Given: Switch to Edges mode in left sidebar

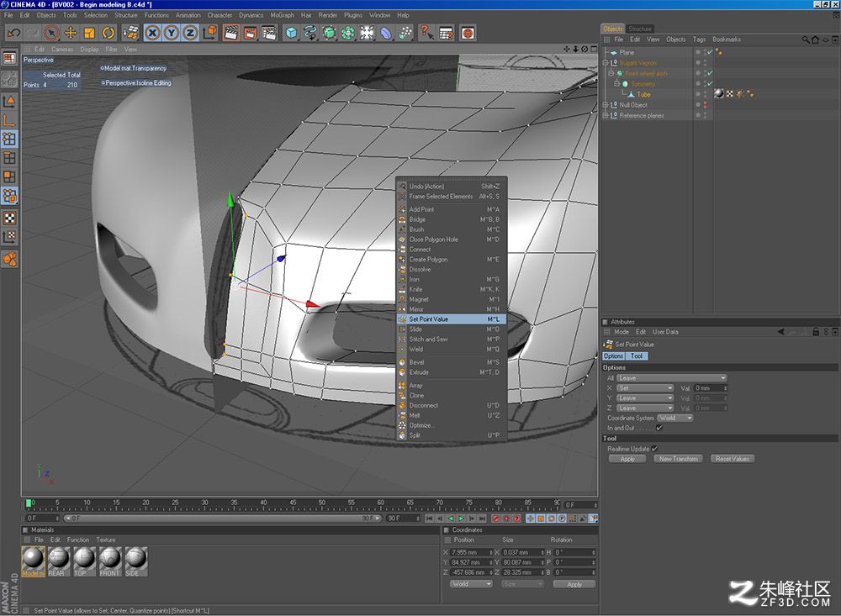Looking at the screenshot, I should pos(9,158).
